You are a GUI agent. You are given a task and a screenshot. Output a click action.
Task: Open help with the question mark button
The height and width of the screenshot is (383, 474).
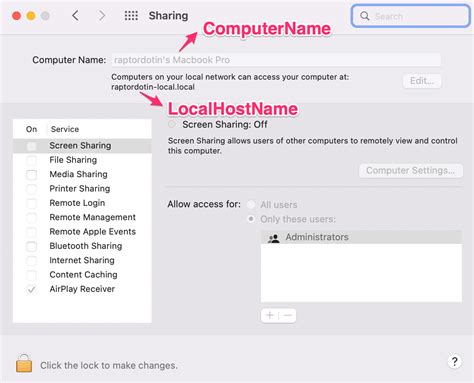point(454,362)
